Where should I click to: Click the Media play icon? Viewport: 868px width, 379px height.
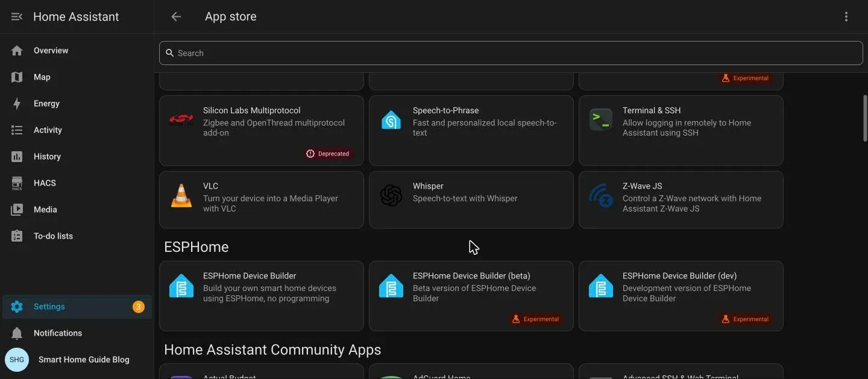click(x=17, y=210)
